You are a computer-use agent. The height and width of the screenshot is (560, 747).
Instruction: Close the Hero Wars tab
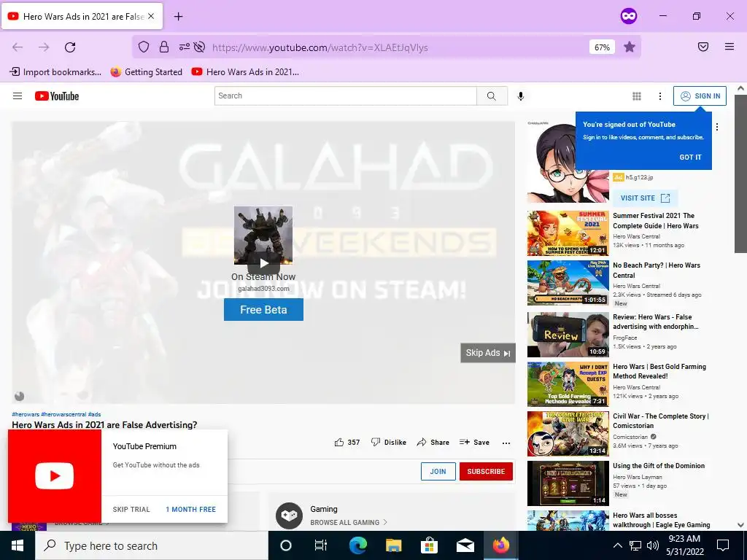pos(151,16)
